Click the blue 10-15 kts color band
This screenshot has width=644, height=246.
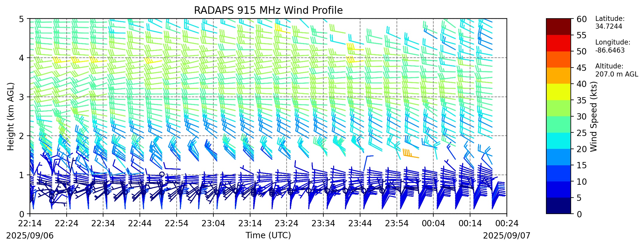(558, 173)
